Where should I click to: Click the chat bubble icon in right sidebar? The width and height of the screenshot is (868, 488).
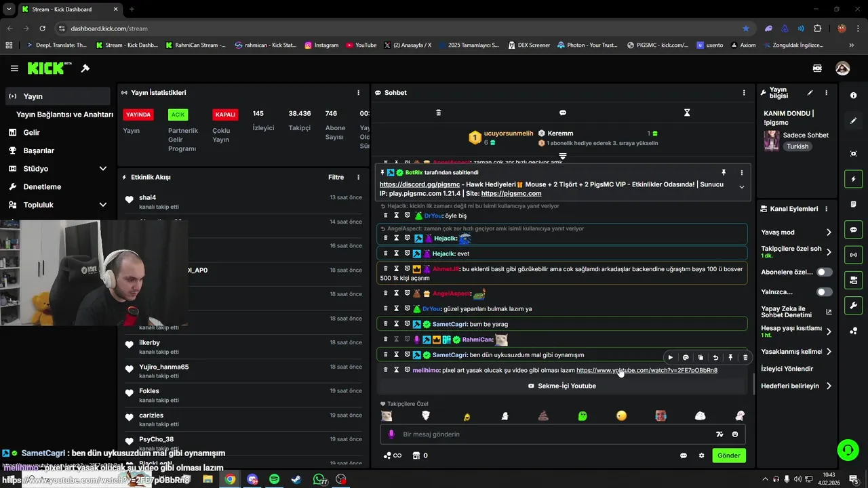(x=853, y=230)
